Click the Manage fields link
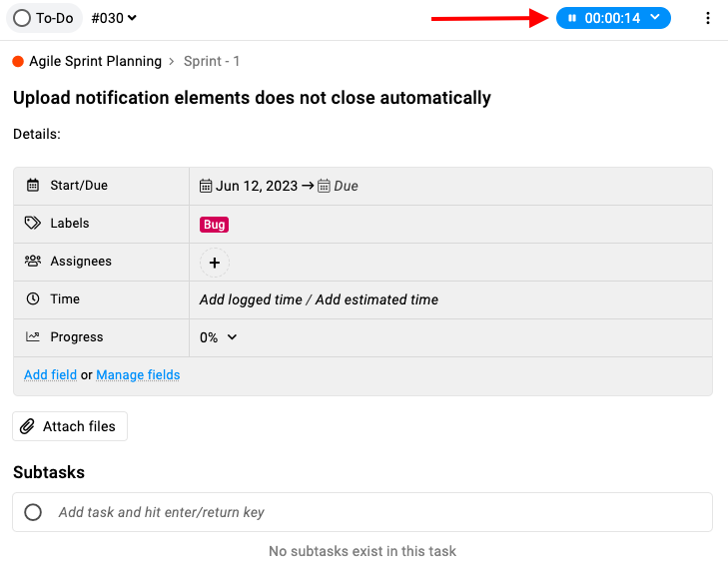The height and width of the screenshot is (573, 728). click(138, 375)
